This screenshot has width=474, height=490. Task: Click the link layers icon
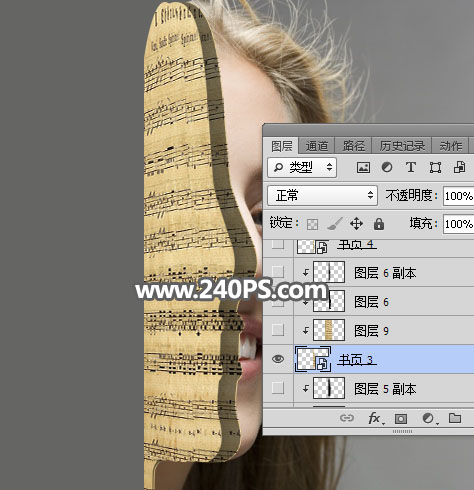coord(347,418)
